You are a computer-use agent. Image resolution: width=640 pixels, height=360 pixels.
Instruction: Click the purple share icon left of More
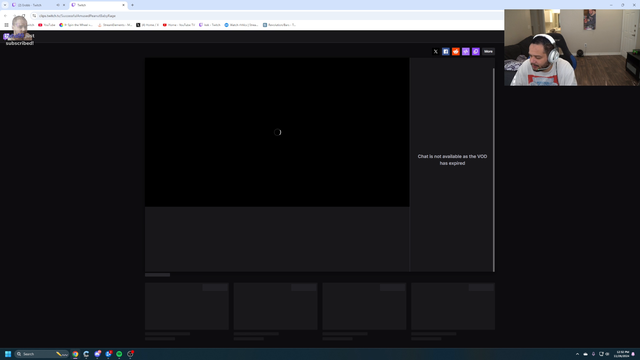click(x=476, y=51)
